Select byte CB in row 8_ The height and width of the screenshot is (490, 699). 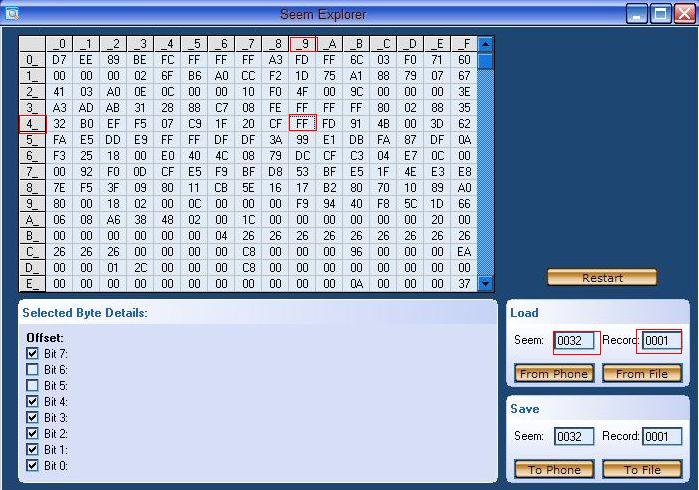click(x=221, y=188)
